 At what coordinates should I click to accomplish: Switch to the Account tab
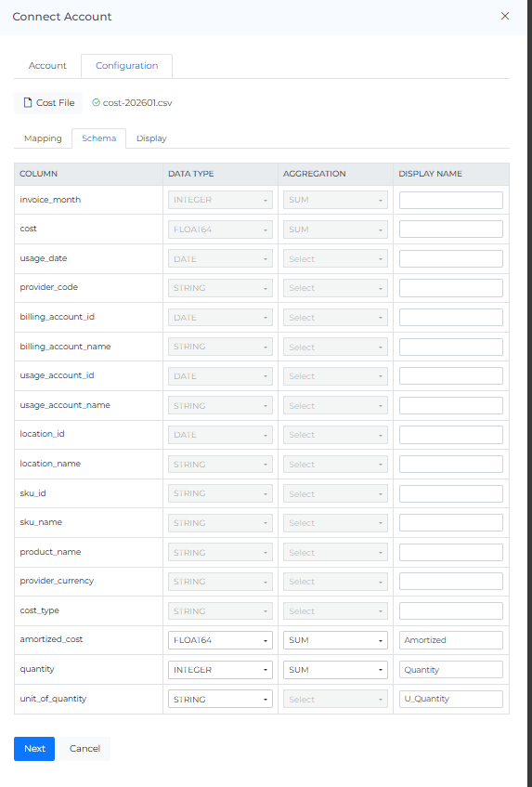47,66
